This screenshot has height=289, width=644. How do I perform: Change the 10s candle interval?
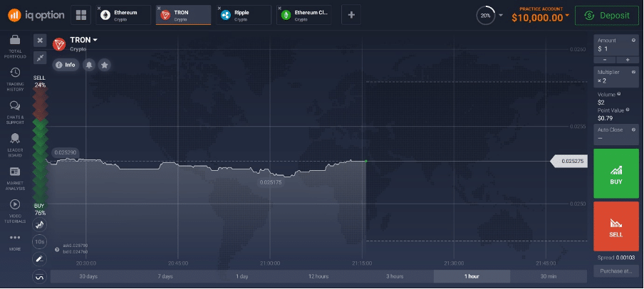coord(40,242)
